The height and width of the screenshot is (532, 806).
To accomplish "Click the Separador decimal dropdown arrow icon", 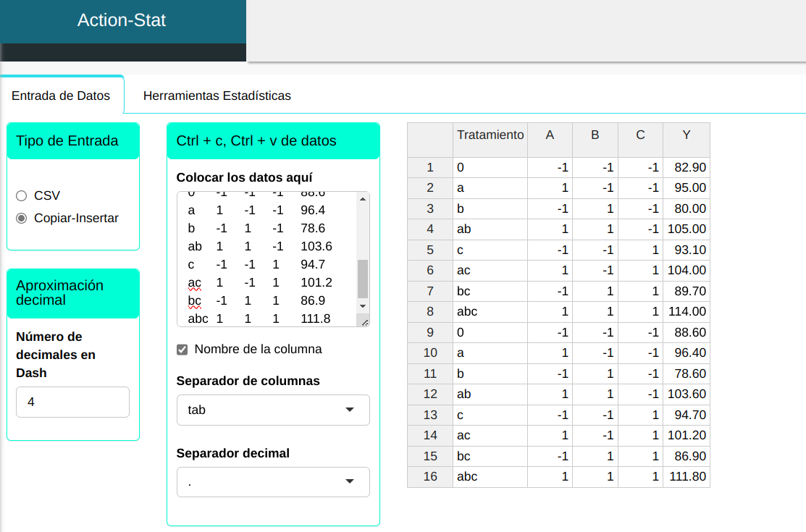I will [x=350, y=482].
